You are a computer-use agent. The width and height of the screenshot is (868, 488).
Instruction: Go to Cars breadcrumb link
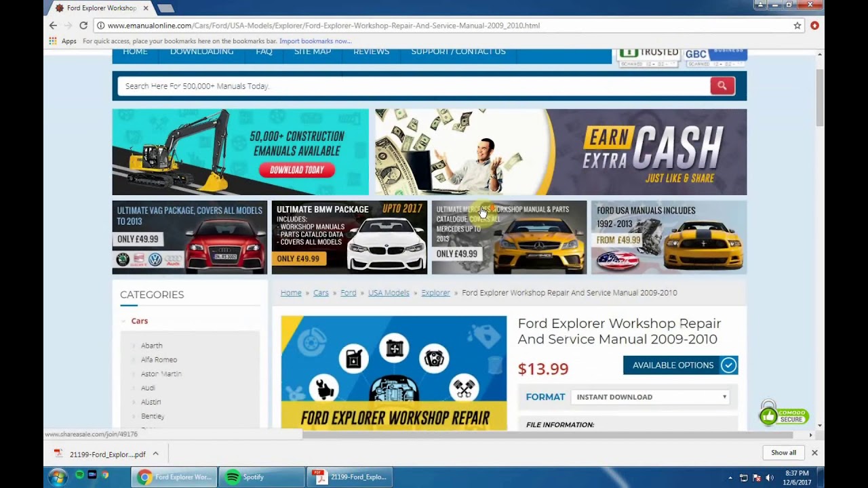(321, 293)
